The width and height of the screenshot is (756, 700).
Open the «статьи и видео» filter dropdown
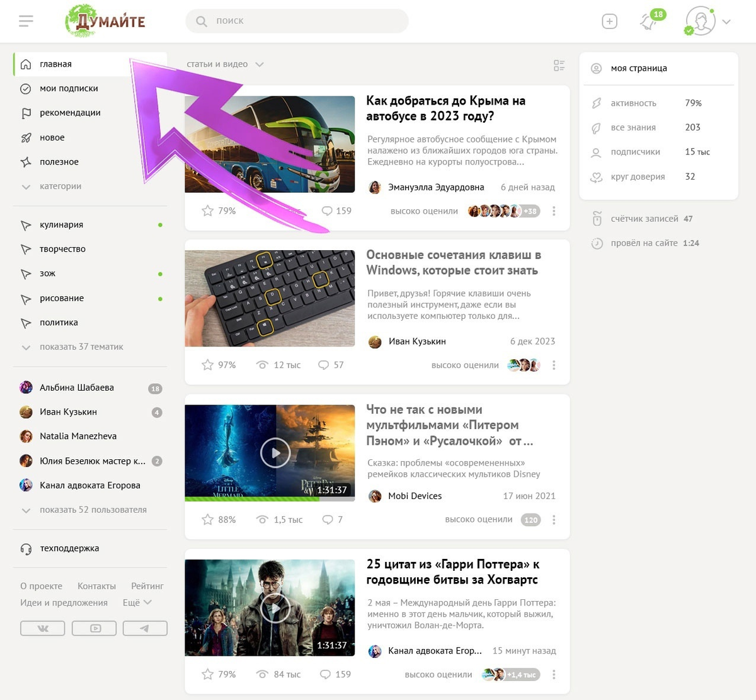[225, 64]
